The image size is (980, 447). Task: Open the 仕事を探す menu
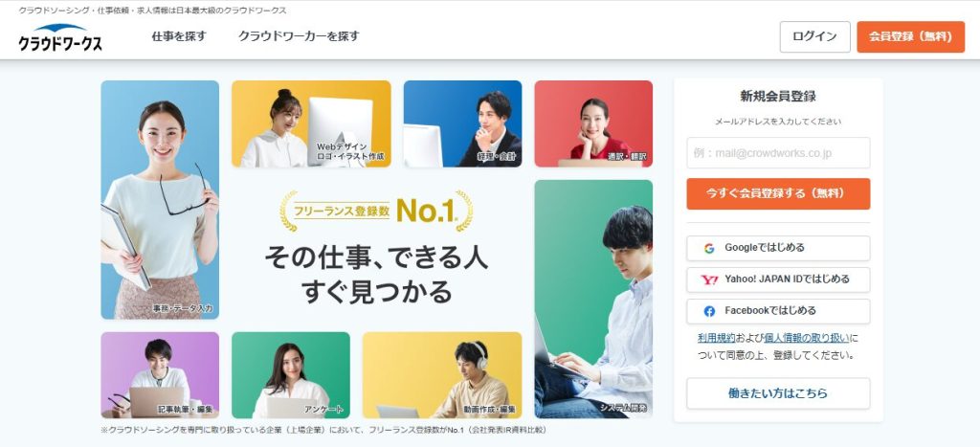pos(179,36)
